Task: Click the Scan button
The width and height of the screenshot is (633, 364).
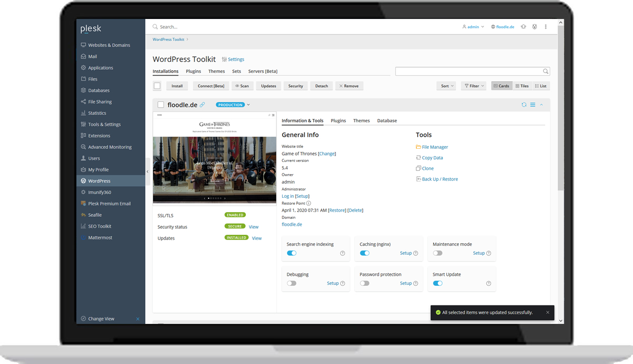Action: [x=242, y=85]
